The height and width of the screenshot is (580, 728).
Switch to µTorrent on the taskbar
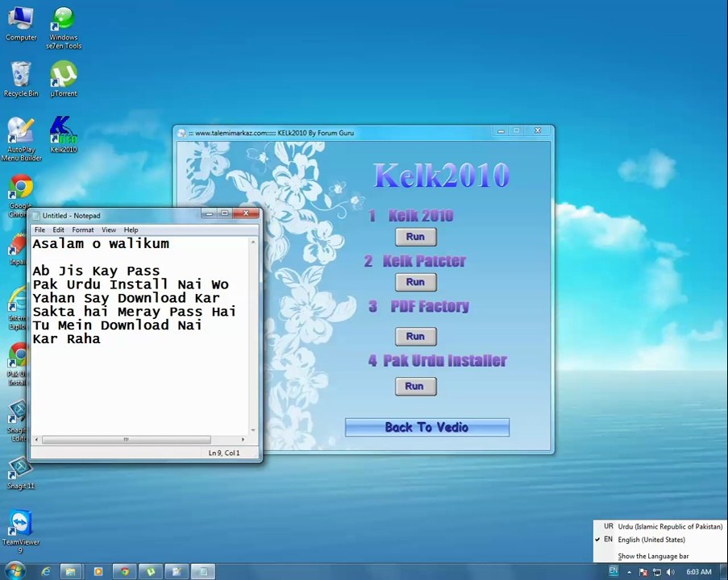151,572
